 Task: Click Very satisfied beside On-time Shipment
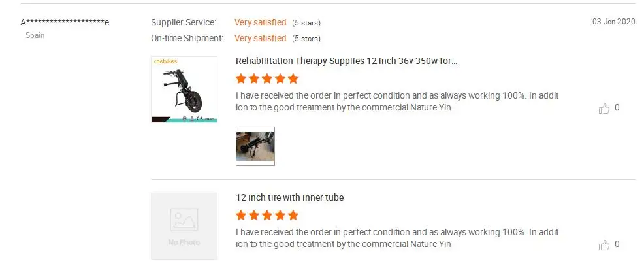click(x=260, y=38)
